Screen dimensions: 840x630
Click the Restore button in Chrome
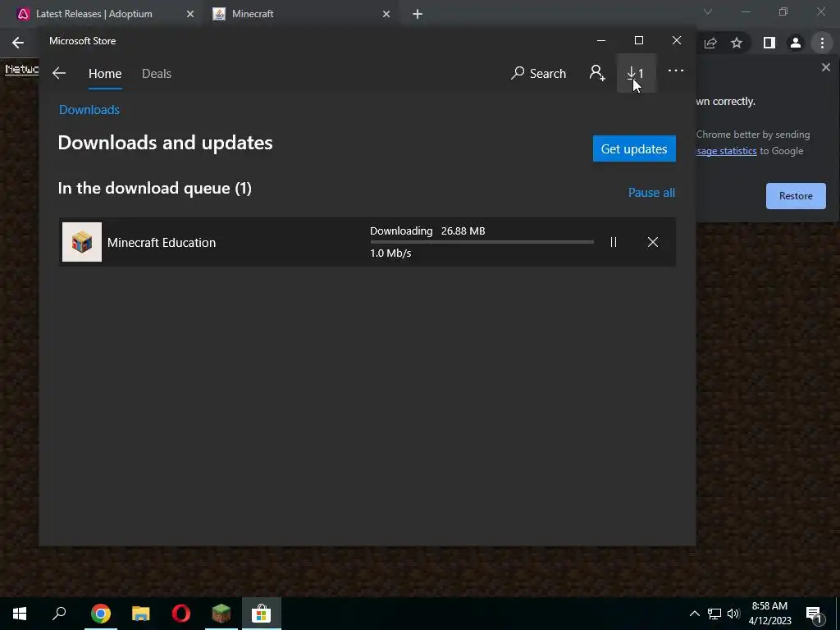tap(796, 196)
